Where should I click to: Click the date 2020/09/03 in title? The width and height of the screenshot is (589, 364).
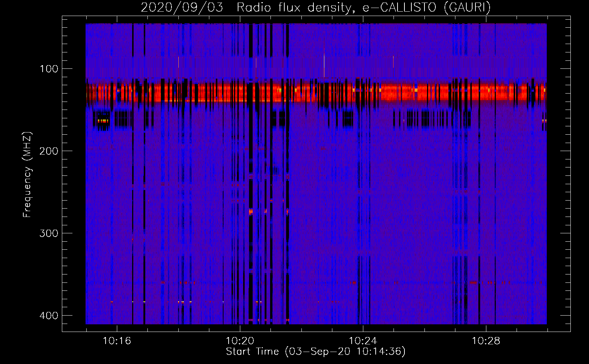click(182, 7)
